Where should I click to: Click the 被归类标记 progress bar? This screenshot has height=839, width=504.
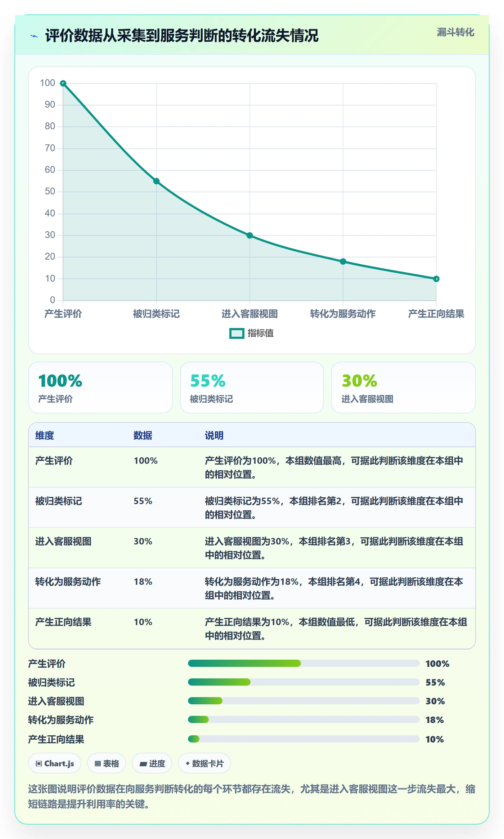[x=304, y=682]
